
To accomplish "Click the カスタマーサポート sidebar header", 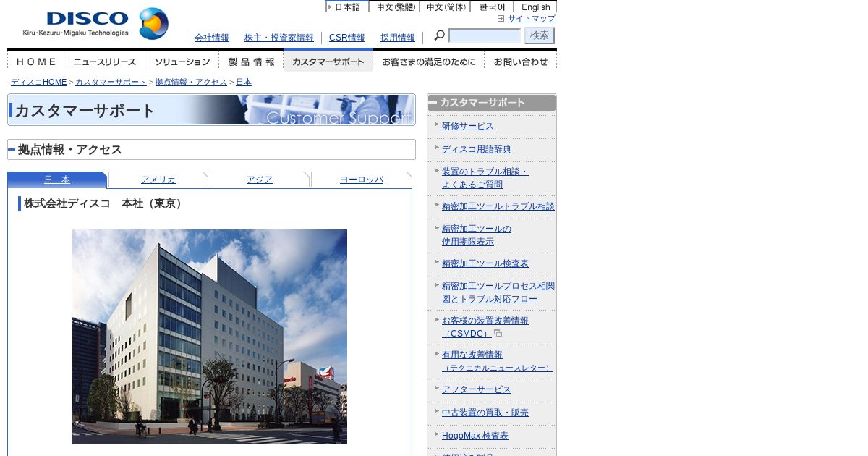I will coord(492,103).
